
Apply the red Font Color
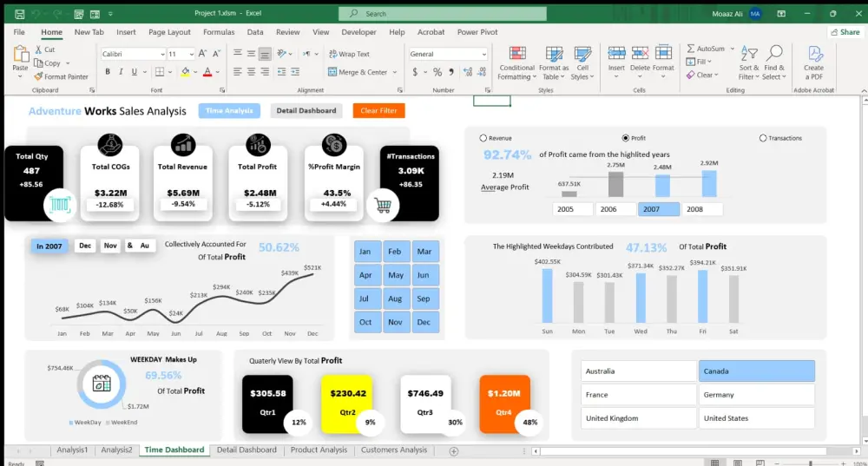coord(207,71)
